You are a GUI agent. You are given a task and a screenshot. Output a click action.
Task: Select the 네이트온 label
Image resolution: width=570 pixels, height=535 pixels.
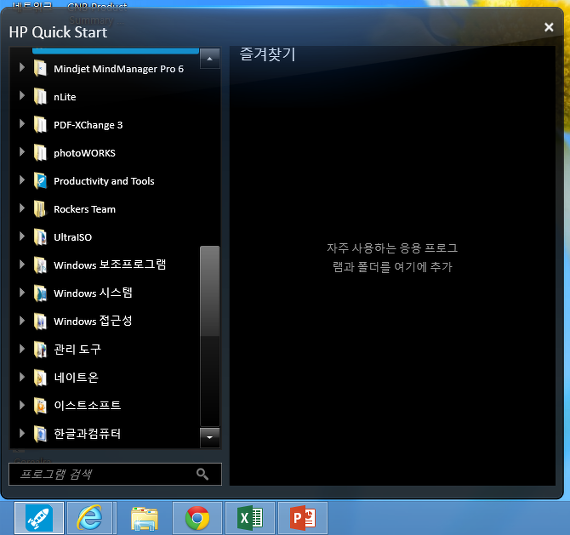point(76,377)
